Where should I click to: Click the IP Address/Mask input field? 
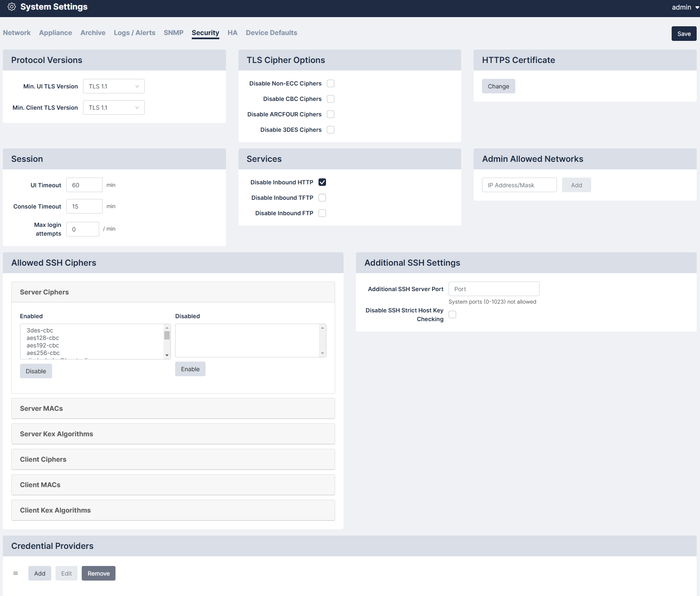(519, 185)
